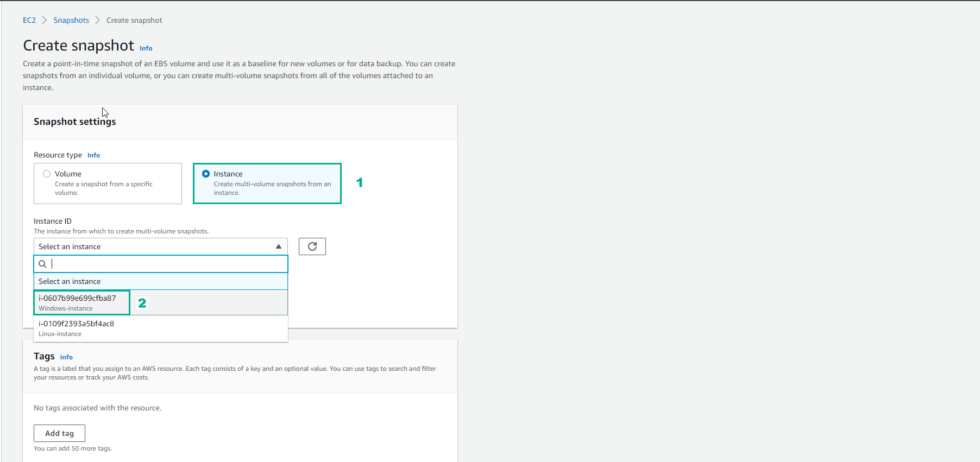Click the search magnifier icon in dropdown

pyautogui.click(x=42, y=264)
